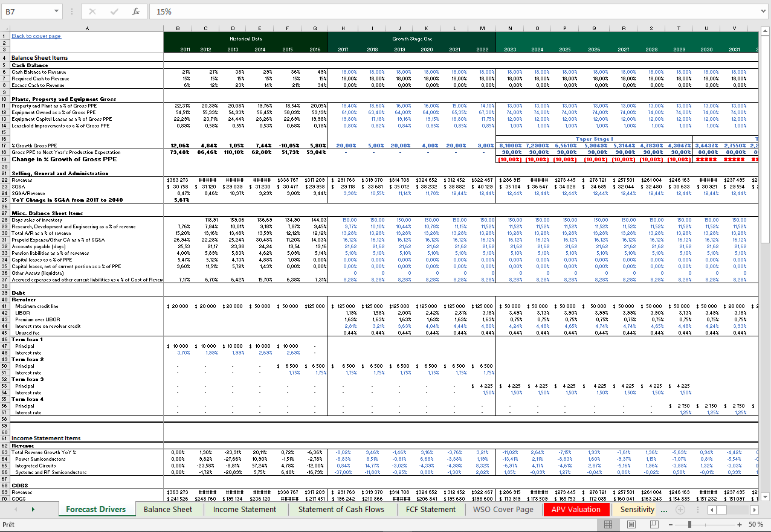Click the 50 % zoom level button
Screen dimensions: 771x532
756,525
